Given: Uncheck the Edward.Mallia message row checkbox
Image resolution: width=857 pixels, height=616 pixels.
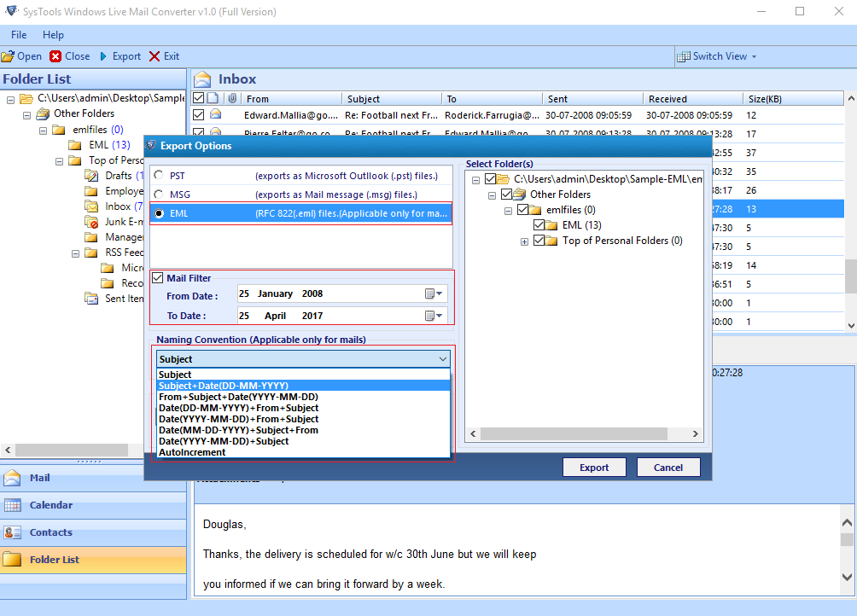Looking at the screenshot, I should (198, 114).
